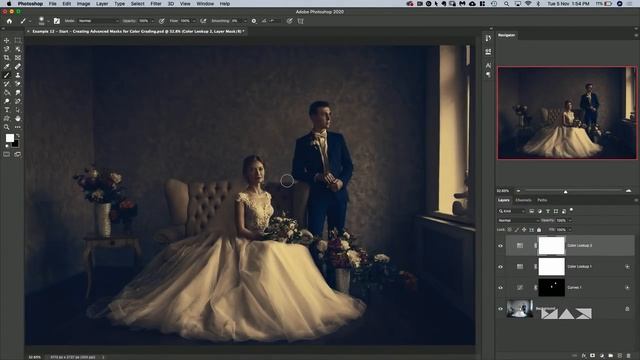Image resolution: width=640 pixels, height=360 pixels.
Task: Select the Clone Stamp tool
Action: click(18, 75)
